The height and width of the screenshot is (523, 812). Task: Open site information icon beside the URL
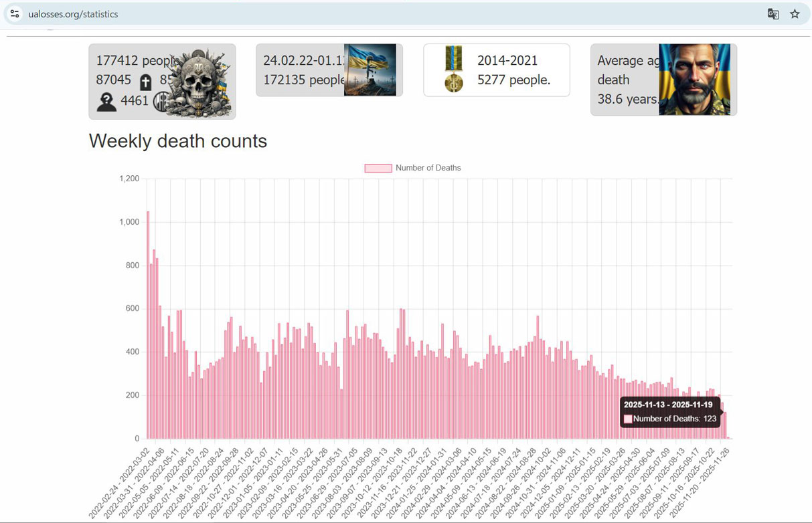coord(15,14)
